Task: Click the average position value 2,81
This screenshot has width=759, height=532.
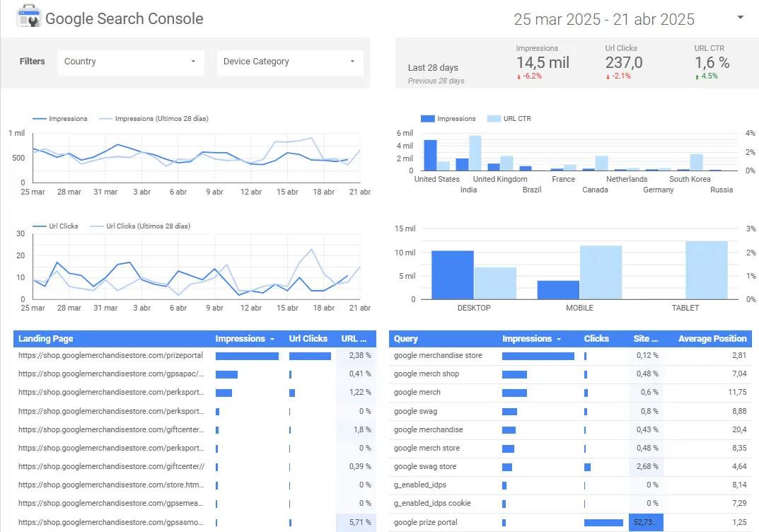Action: (739, 356)
